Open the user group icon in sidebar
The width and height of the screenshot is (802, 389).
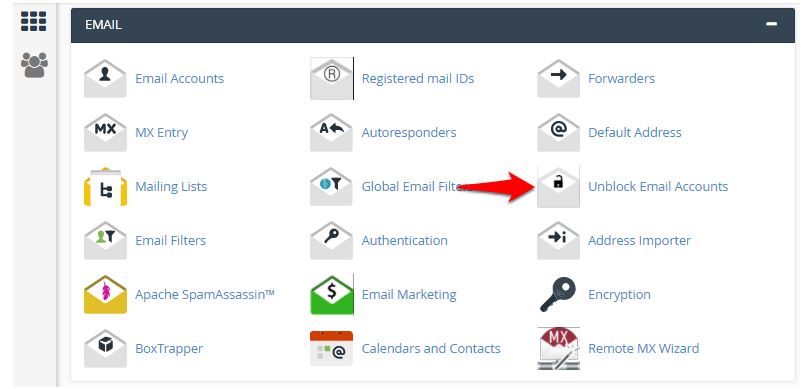[x=34, y=65]
